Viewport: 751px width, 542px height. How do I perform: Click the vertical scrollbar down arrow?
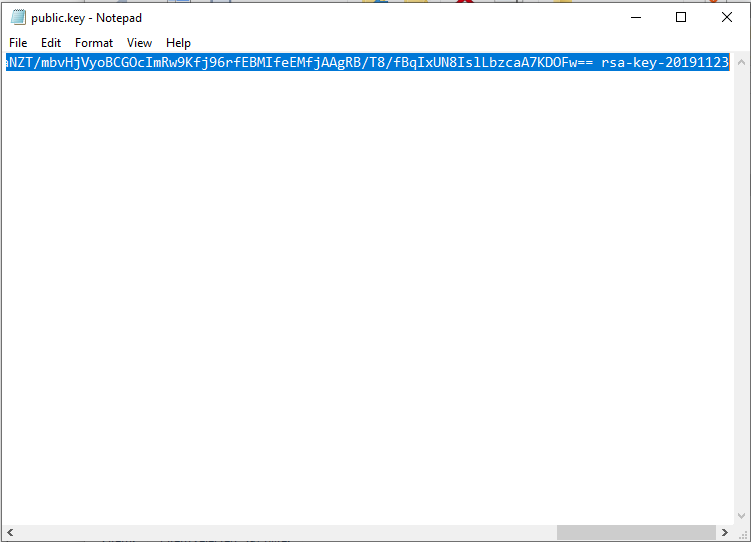(x=741, y=516)
